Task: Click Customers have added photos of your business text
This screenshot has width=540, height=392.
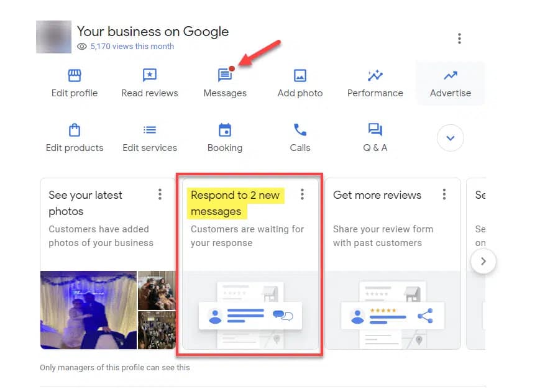Action: 101,236
